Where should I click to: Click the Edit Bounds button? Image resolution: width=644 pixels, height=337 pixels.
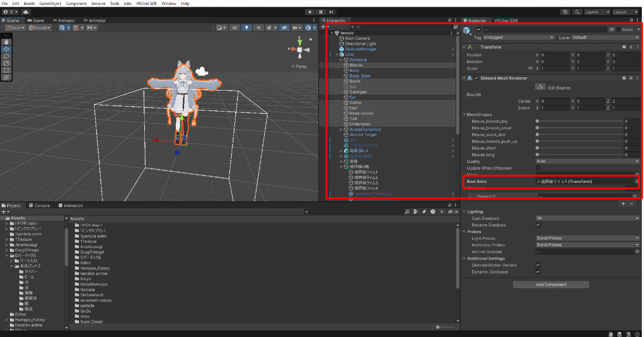(x=540, y=87)
